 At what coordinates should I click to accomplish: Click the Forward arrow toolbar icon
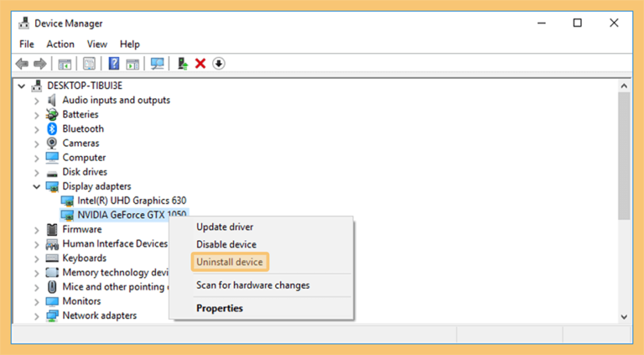[x=40, y=64]
